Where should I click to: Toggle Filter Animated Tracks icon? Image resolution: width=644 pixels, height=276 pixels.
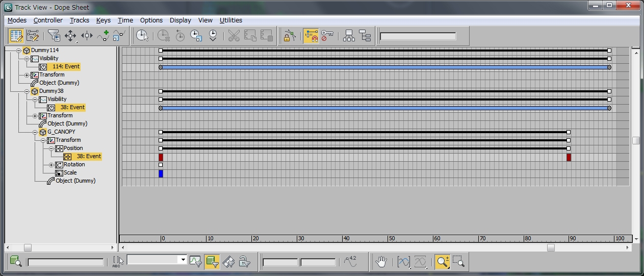(228, 262)
